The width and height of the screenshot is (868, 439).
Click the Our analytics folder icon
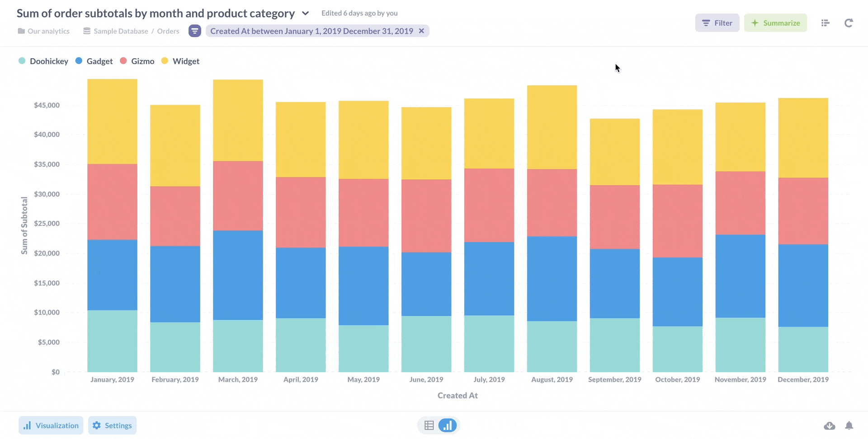[20, 31]
